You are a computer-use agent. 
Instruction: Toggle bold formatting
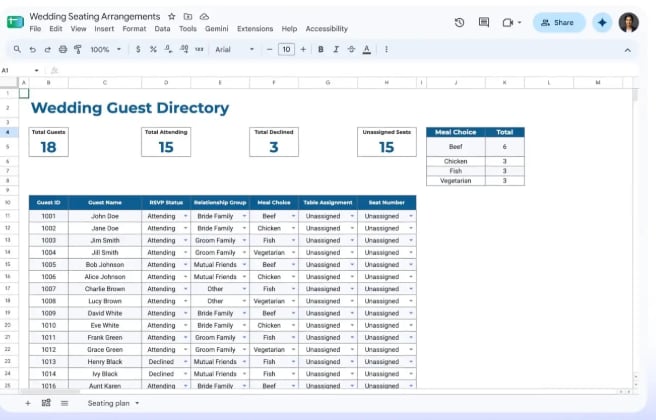320,49
